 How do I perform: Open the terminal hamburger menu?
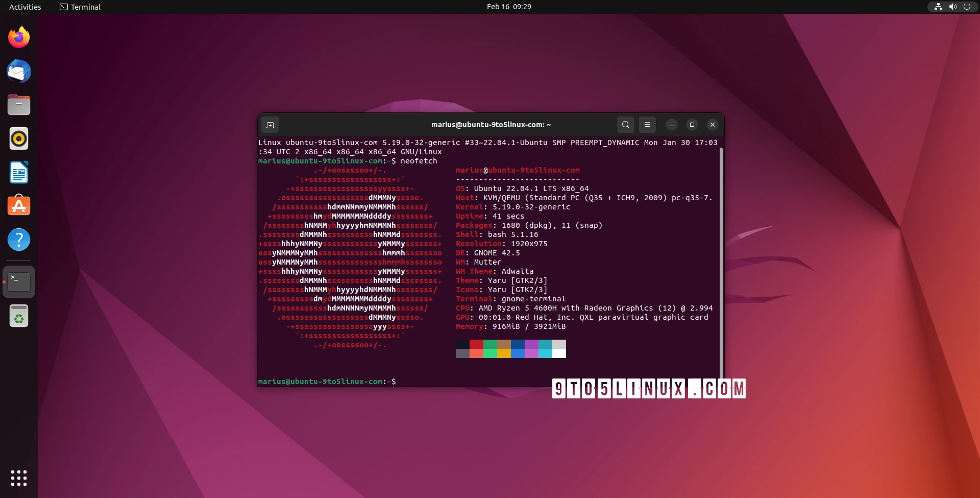(647, 124)
